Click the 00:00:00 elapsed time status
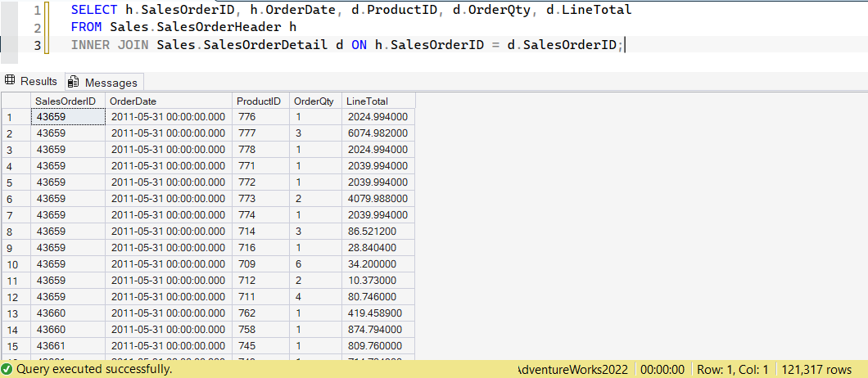868x378 pixels. pos(663,369)
